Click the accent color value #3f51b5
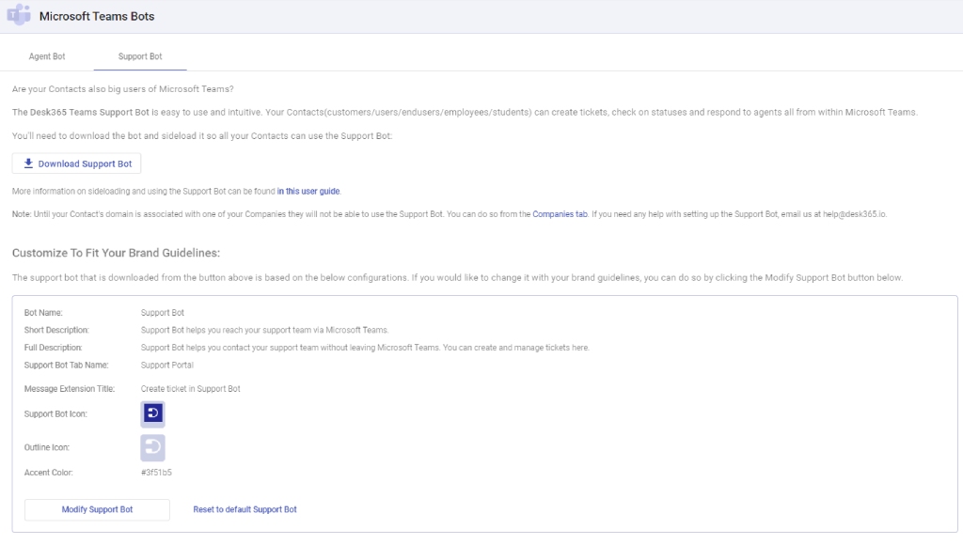The height and width of the screenshot is (560, 963). pyautogui.click(x=156, y=473)
